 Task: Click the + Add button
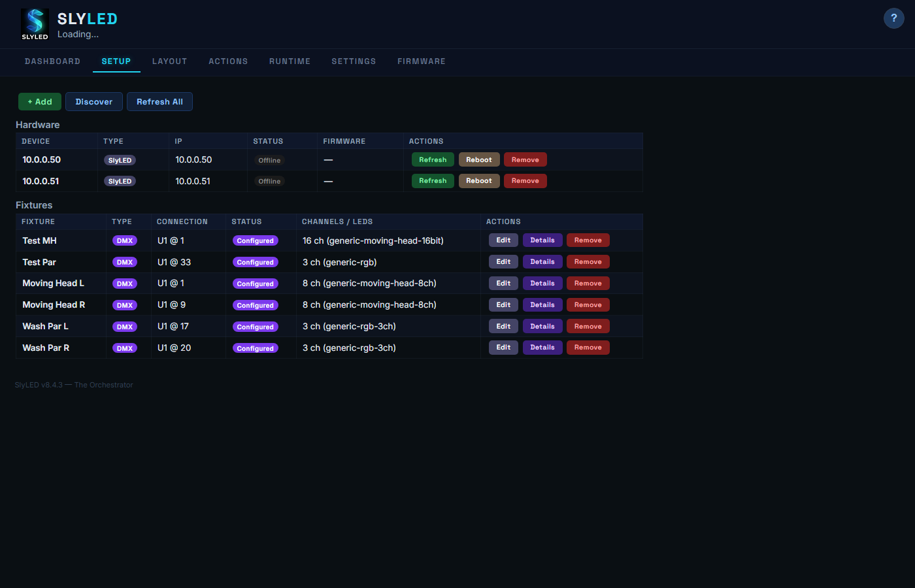(40, 102)
